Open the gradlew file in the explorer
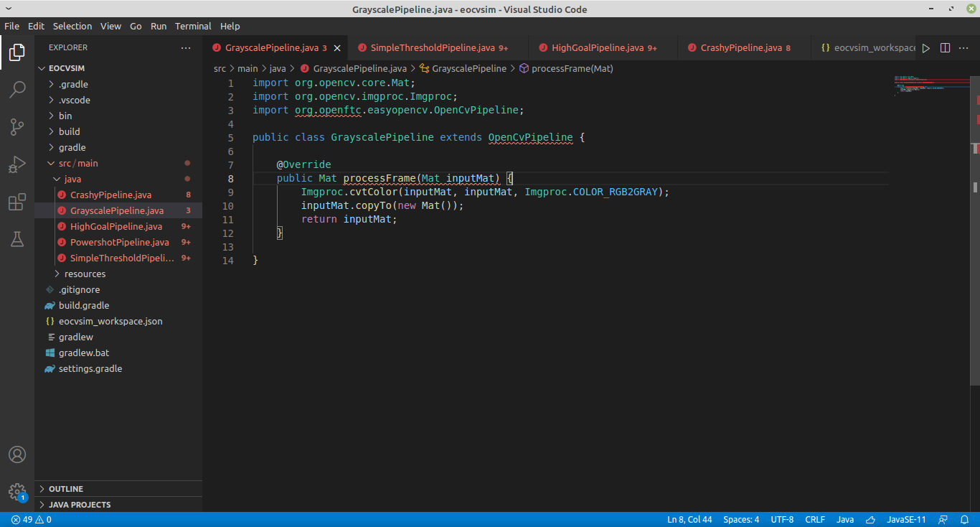Screen dimensions: 980x527 coord(118,337)
